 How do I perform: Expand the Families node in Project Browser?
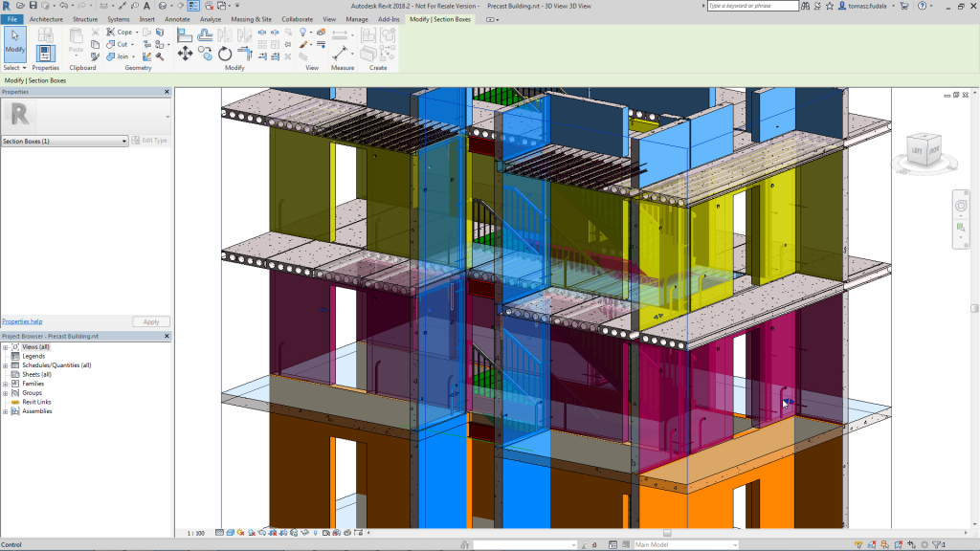point(6,384)
